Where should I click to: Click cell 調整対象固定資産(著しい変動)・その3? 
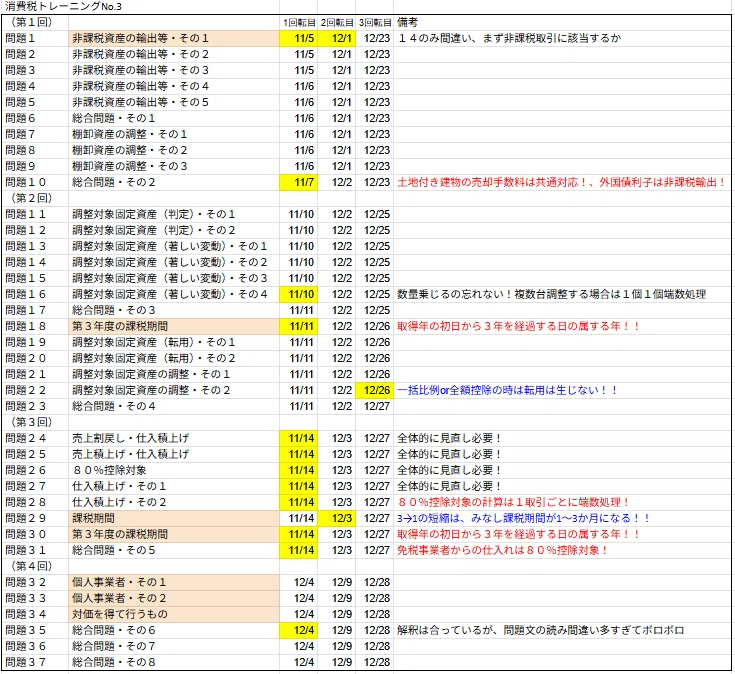[x=174, y=278]
